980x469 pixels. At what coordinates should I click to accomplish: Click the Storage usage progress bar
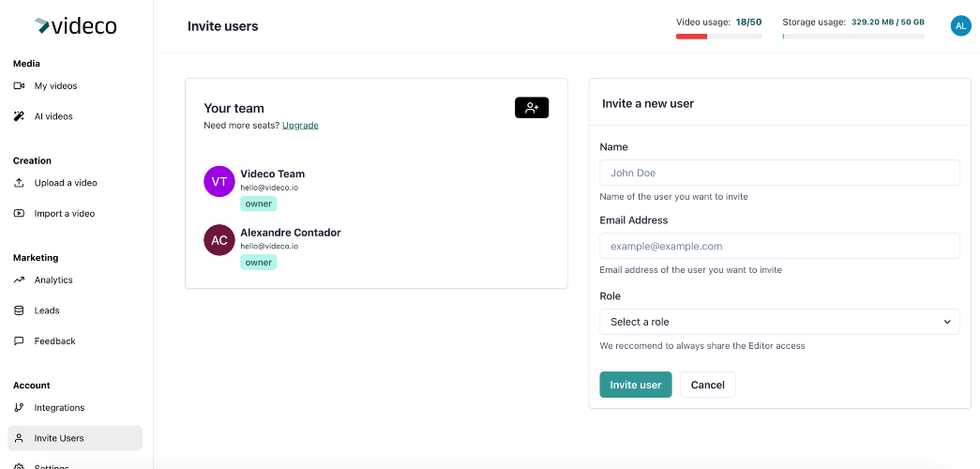(853, 37)
